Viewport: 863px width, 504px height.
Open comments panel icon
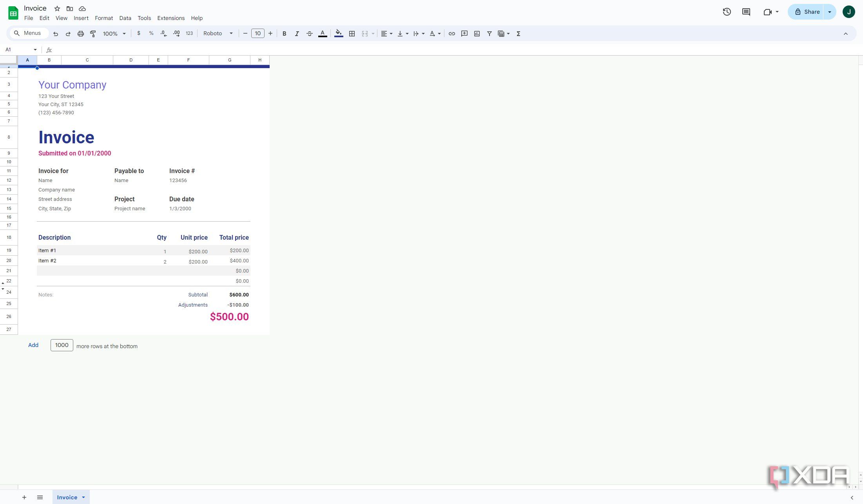coord(746,12)
